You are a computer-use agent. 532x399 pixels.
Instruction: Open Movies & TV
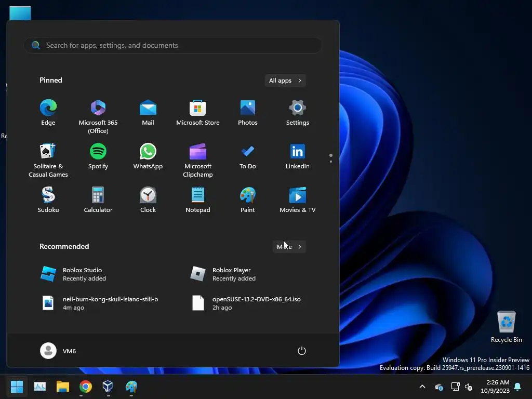coord(298,200)
